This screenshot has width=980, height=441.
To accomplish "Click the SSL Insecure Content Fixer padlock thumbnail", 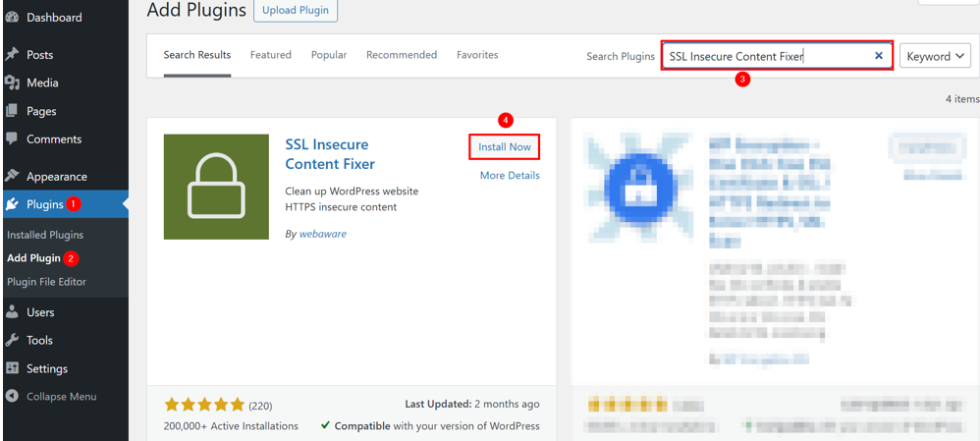I will coord(216,187).
